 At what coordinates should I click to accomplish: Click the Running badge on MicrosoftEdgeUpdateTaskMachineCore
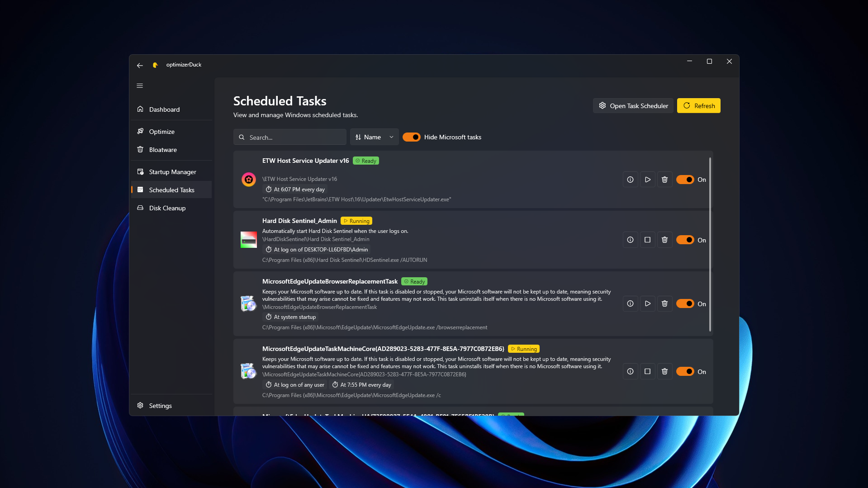click(524, 349)
